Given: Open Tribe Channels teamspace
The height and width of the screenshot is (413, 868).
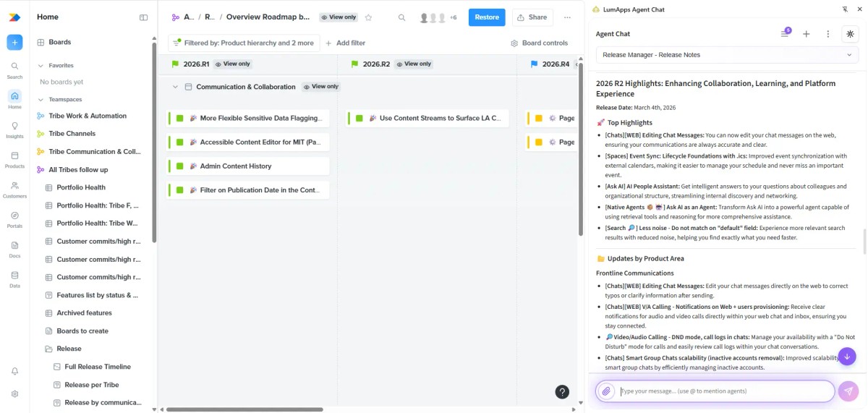Looking at the screenshot, I should click(72, 134).
